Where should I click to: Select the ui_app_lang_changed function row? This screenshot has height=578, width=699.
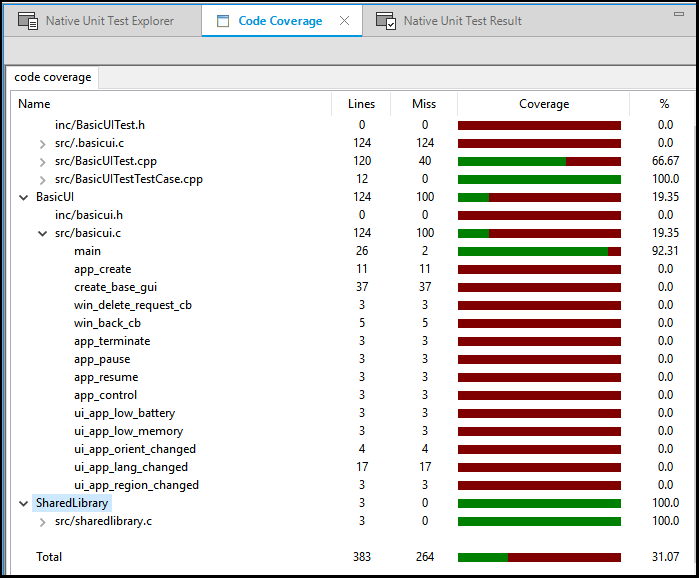tap(130, 467)
